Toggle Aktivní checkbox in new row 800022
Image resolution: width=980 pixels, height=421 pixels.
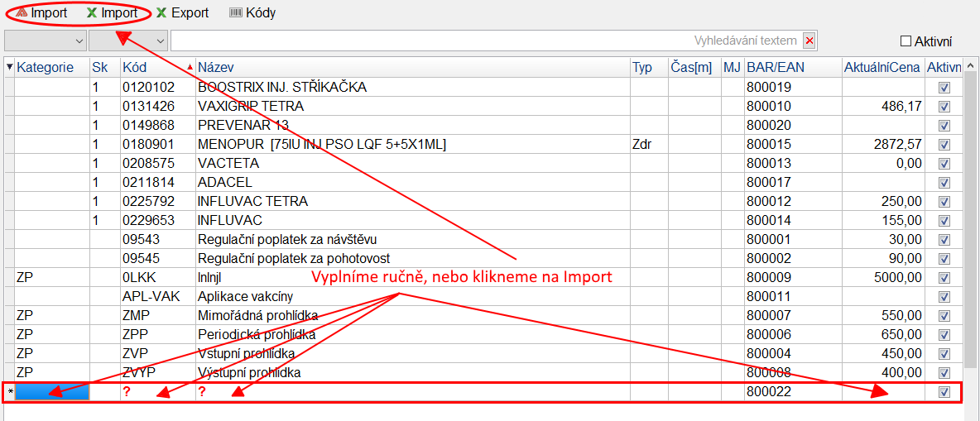coord(944,392)
